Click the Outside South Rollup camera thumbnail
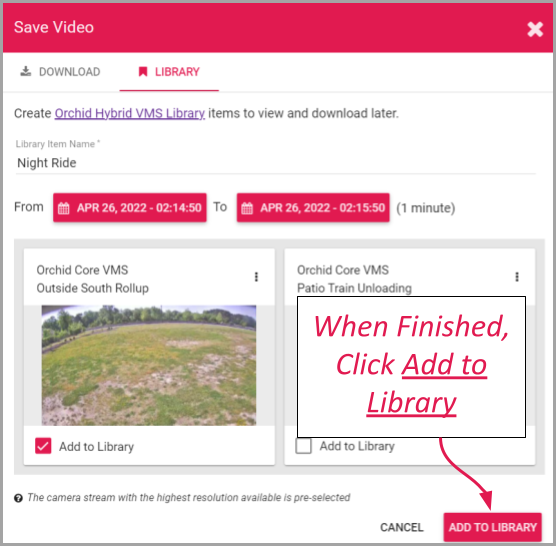This screenshot has height=546, width=556. click(x=149, y=366)
